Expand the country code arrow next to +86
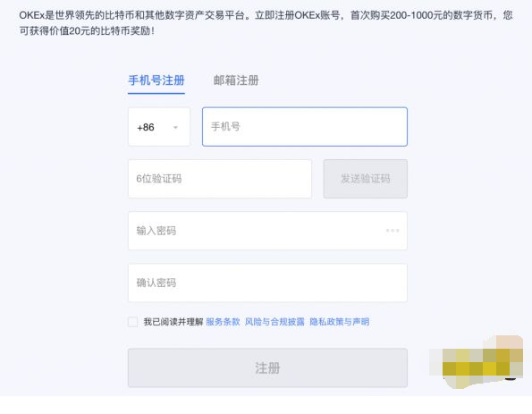Viewport: 532px width, 414px height. pyautogui.click(x=175, y=128)
